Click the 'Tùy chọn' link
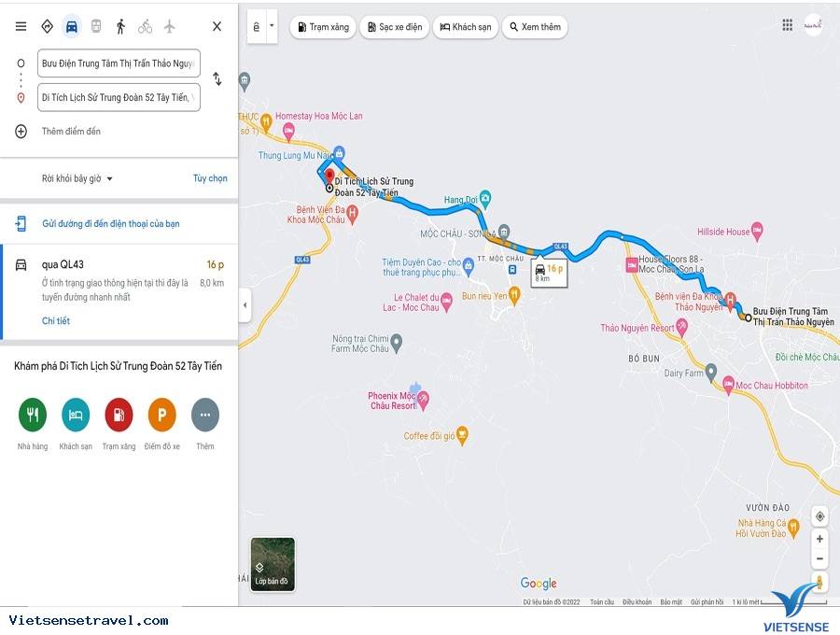 click(x=210, y=178)
